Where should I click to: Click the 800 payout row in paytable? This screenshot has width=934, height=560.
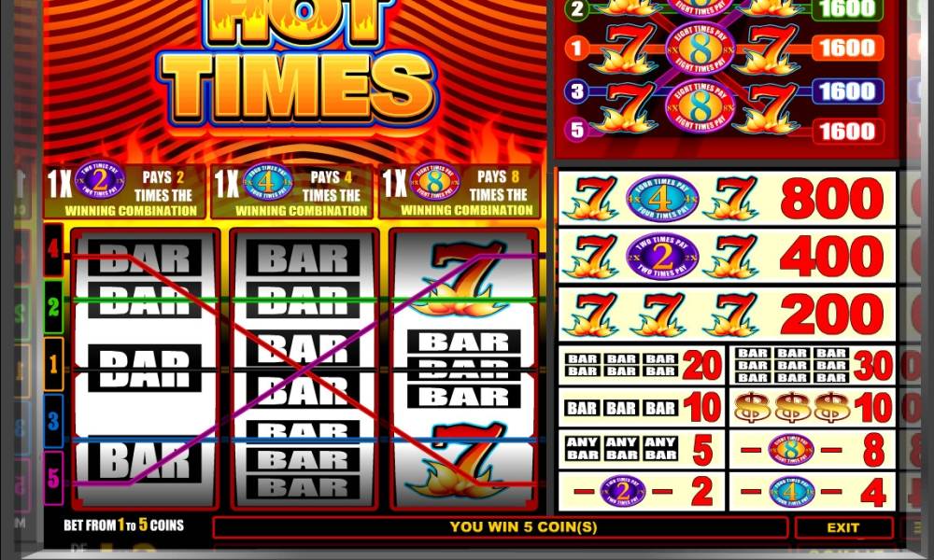click(727, 198)
